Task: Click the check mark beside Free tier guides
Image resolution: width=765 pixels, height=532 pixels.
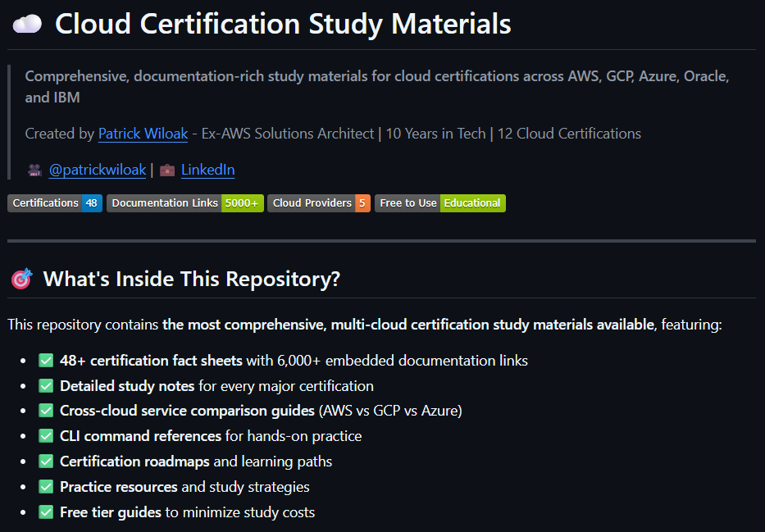Action: click(46, 512)
